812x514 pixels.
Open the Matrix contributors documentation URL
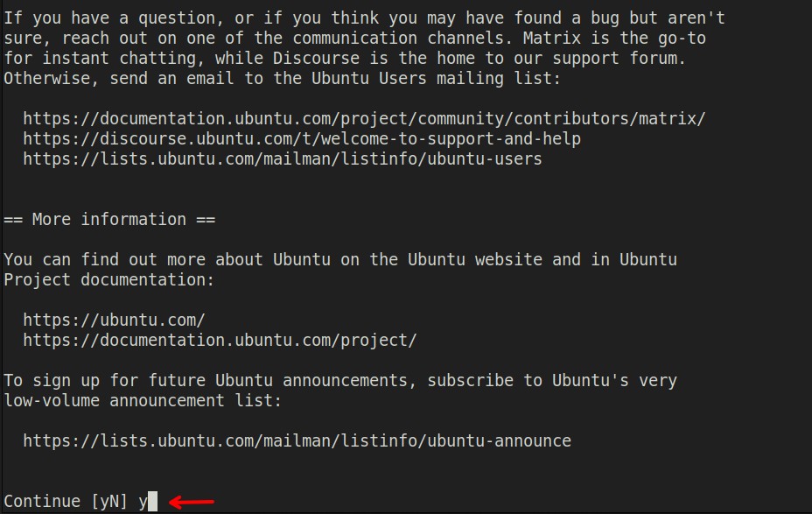[x=364, y=118]
